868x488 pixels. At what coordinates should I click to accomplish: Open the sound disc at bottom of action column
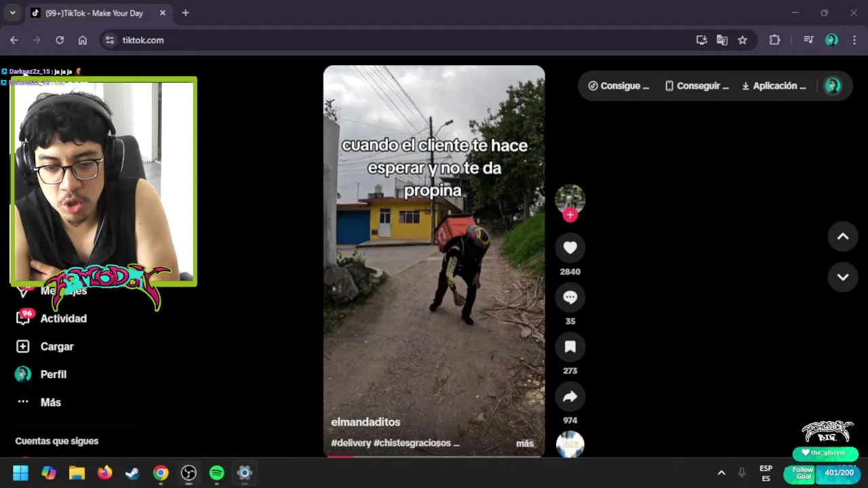570,445
